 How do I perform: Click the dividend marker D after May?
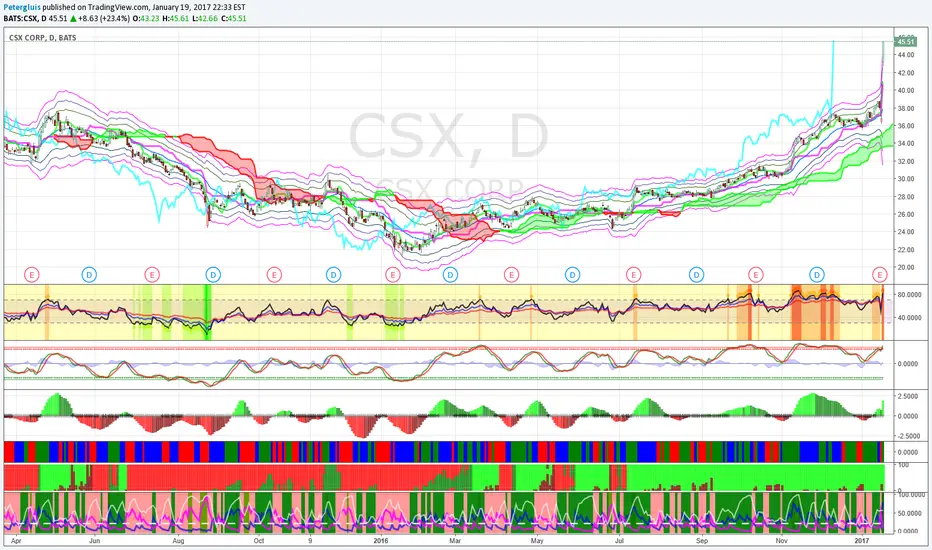572,274
